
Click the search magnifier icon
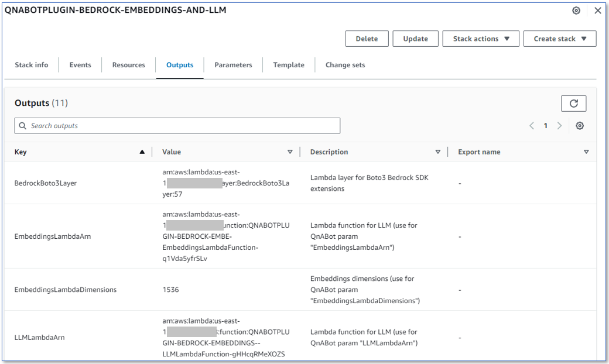pyautogui.click(x=22, y=126)
